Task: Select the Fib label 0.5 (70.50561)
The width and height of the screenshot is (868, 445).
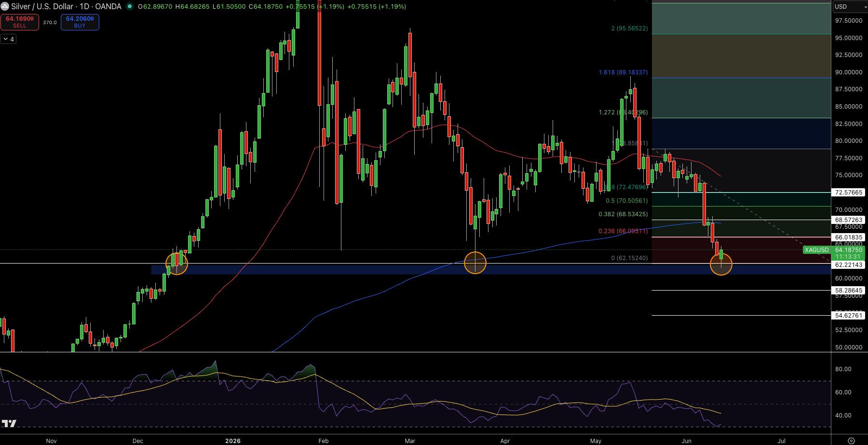Action: click(x=627, y=201)
